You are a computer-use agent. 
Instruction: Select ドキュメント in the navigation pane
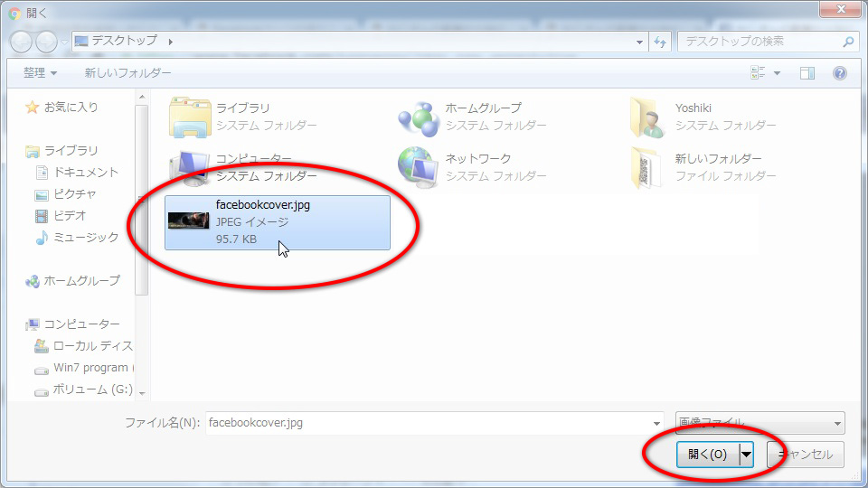[85, 172]
